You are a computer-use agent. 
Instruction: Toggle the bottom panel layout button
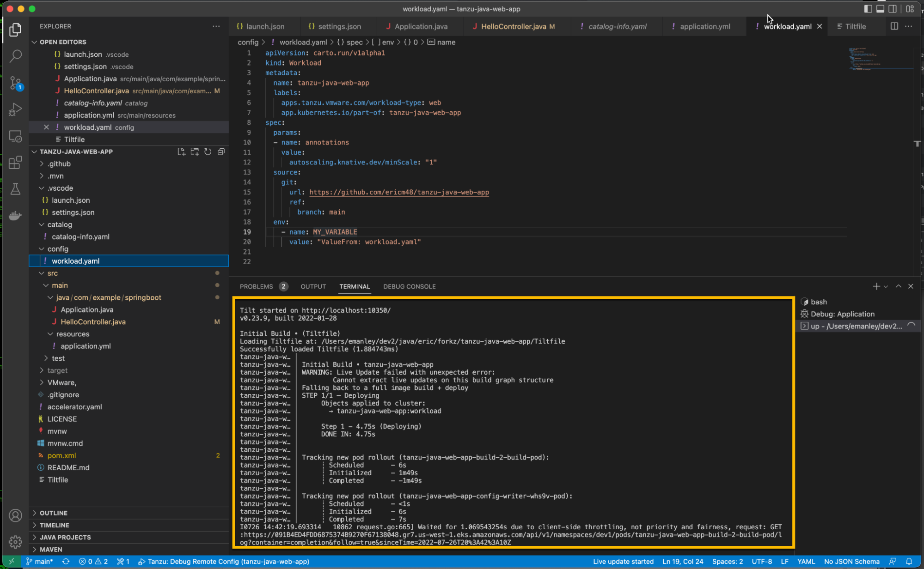point(880,9)
